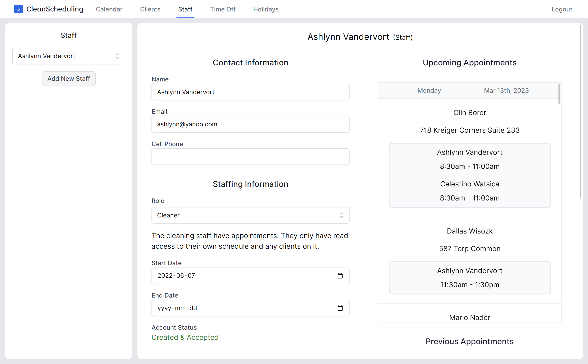Image resolution: width=588 pixels, height=364 pixels.
Task: Go to the Clients tab
Action: click(150, 9)
